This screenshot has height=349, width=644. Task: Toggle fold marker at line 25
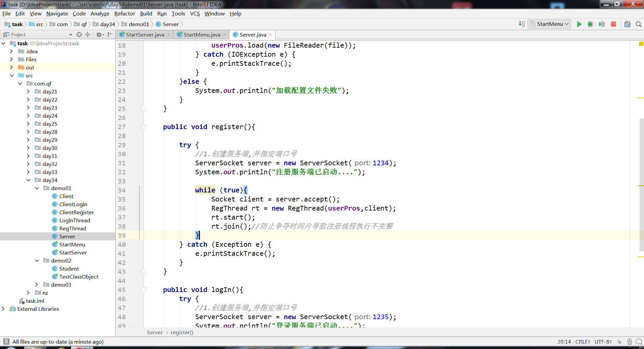pos(144,109)
